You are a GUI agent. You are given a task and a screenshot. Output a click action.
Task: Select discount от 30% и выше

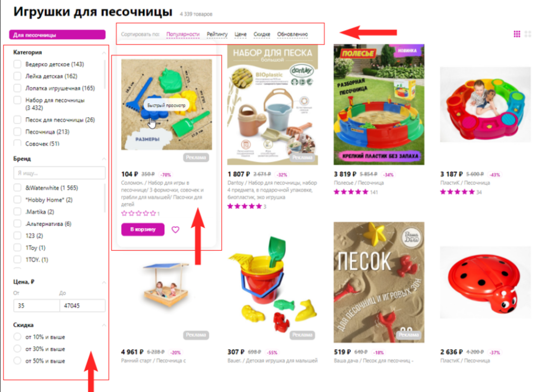[x=17, y=349]
